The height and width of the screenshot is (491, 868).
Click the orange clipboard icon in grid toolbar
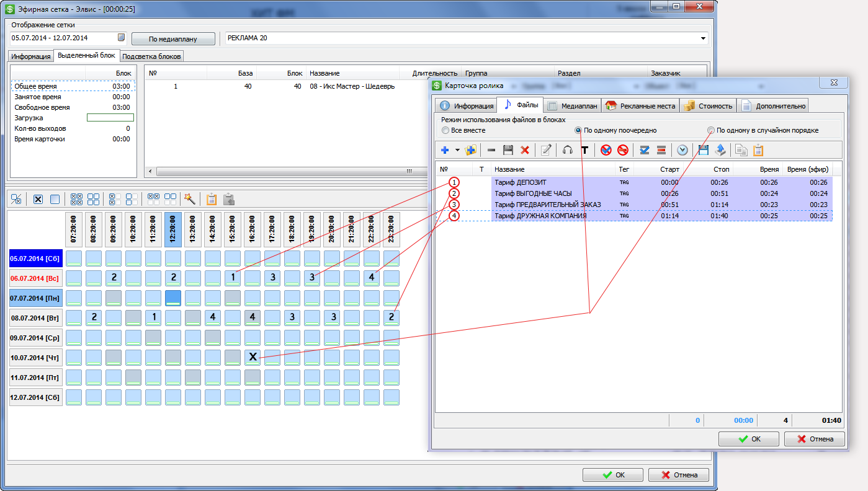(x=212, y=199)
